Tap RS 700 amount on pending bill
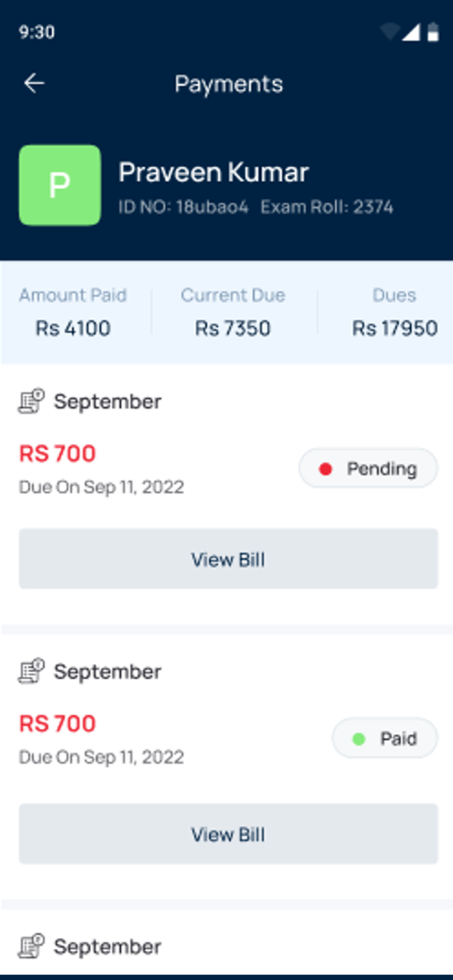This screenshot has height=980, width=453. click(x=57, y=453)
